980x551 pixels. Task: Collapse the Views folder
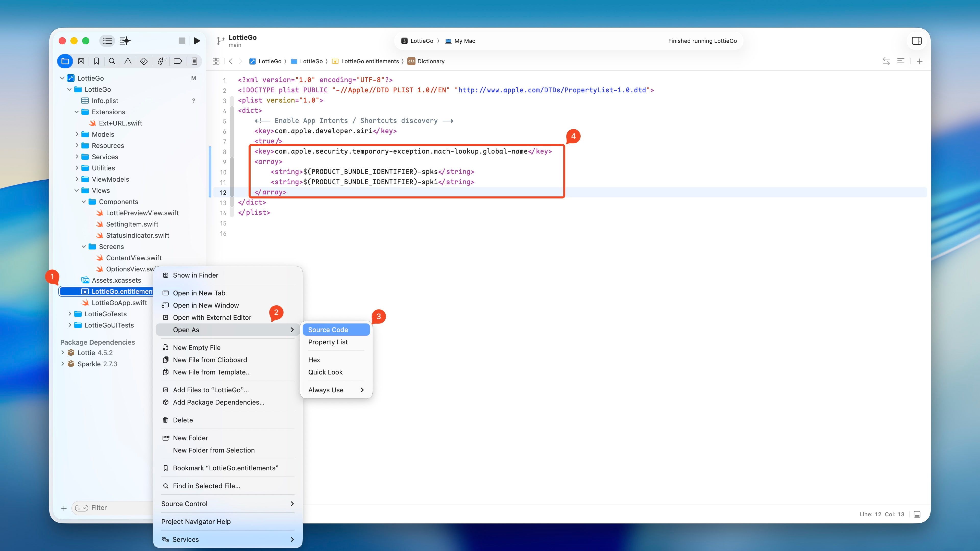(x=77, y=191)
